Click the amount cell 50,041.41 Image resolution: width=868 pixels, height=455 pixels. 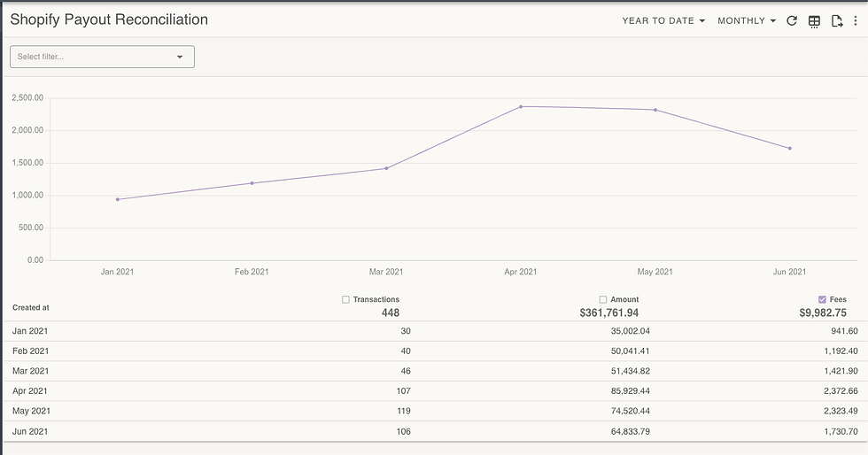click(x=631, y=351)
